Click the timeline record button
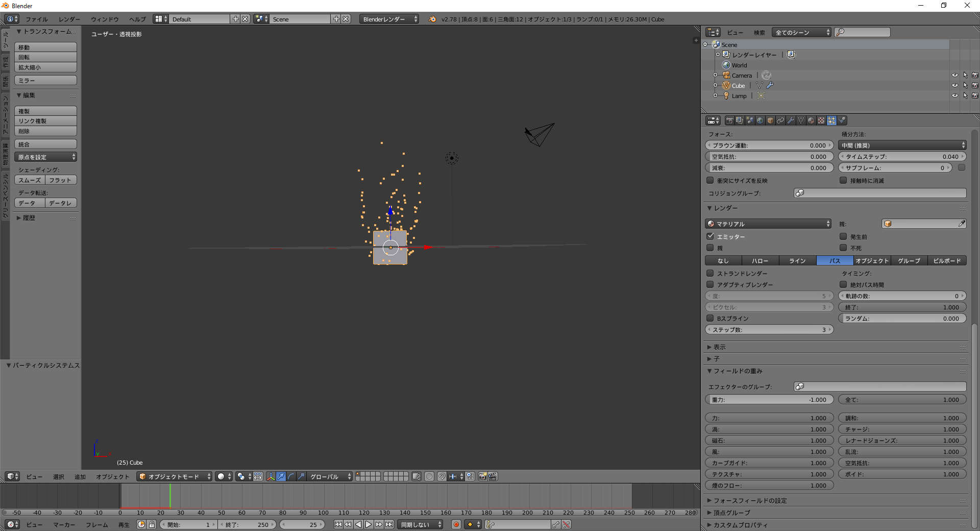This screenshot has height=531, width=980. tap(456, 524)
